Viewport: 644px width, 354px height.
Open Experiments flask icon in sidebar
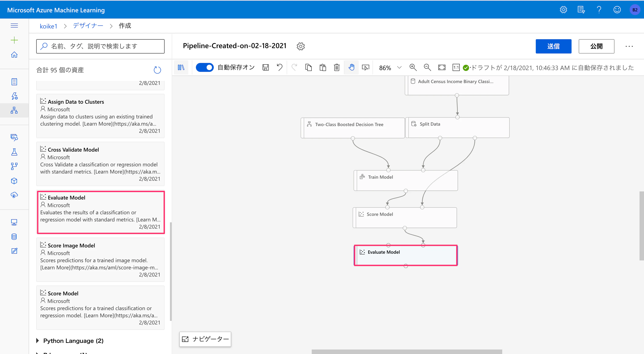[x=14, y=152]
